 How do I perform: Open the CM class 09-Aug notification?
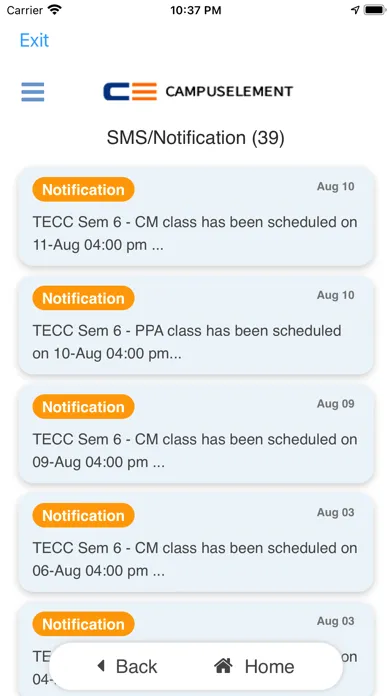click(196, 434)
